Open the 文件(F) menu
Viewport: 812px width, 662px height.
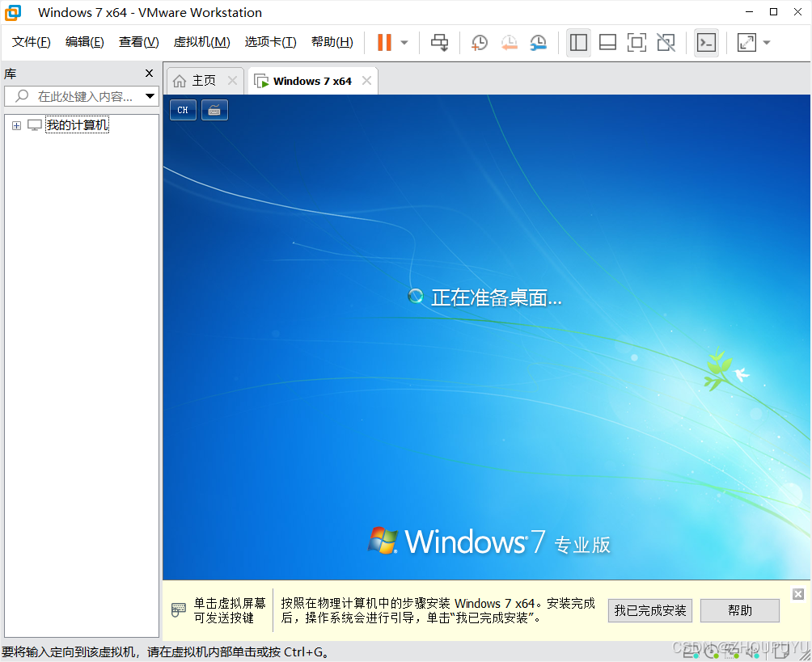[31, 42]
